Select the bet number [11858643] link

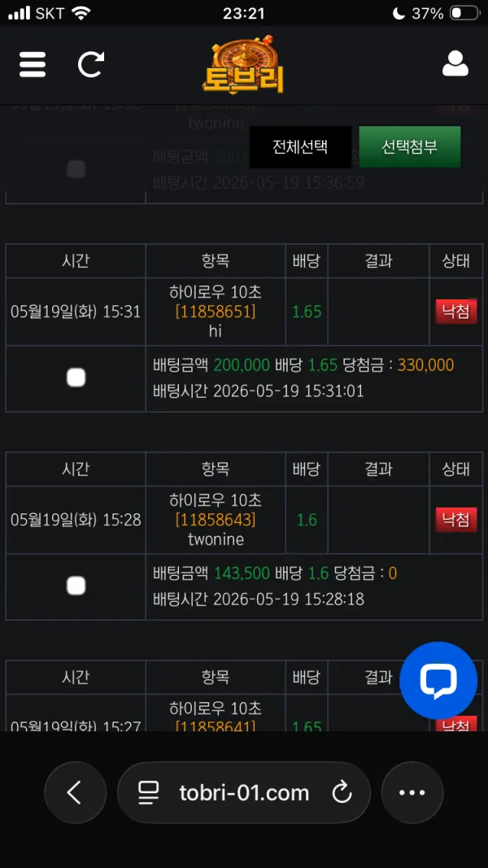216,520
